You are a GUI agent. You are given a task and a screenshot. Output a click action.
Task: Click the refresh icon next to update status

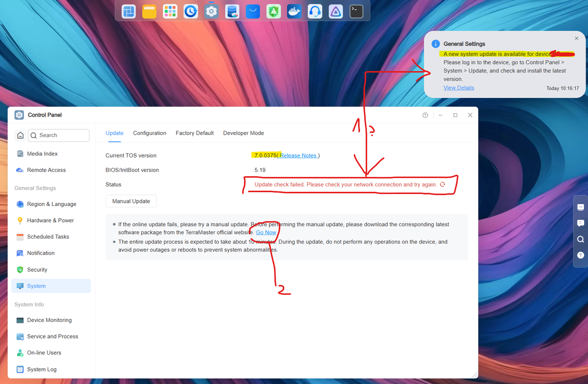[x=442, y=184]
